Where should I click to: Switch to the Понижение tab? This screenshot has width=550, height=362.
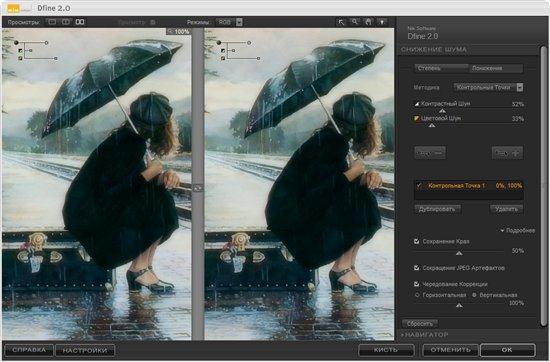click(x=496, y=68)
